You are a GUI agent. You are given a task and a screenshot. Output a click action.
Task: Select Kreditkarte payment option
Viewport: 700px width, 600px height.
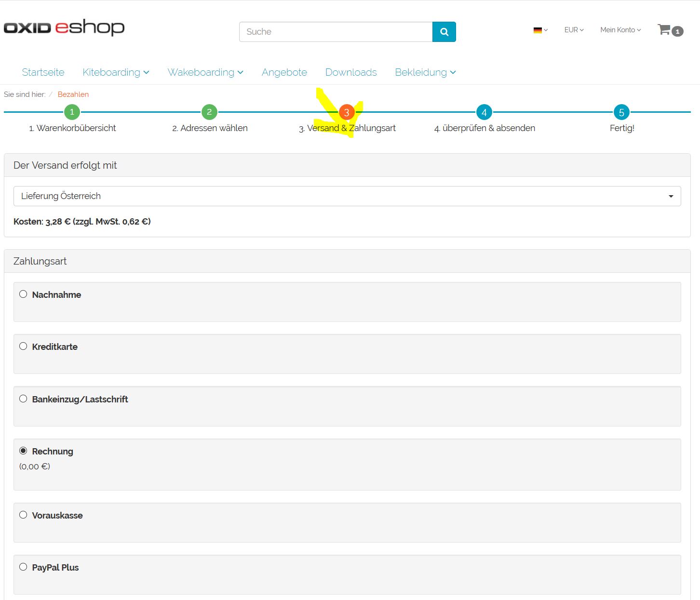point(23,347)
